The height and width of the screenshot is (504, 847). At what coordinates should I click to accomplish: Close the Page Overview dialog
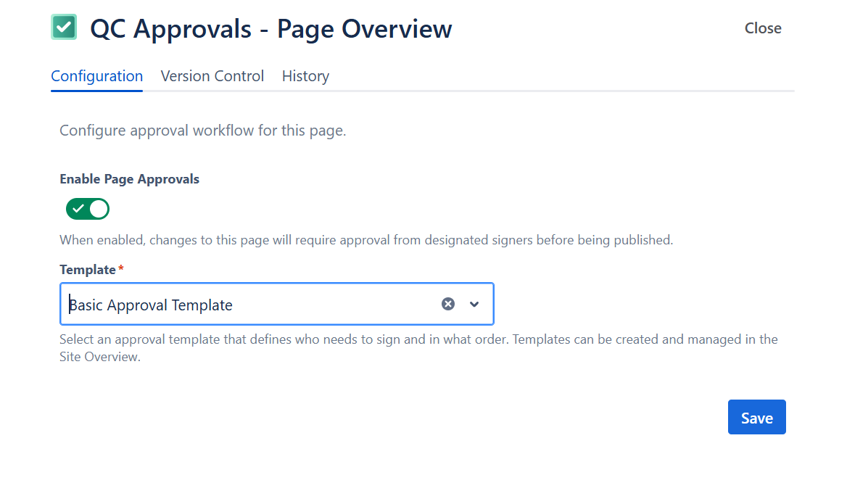pyautogui.click(x=763, y=28)
